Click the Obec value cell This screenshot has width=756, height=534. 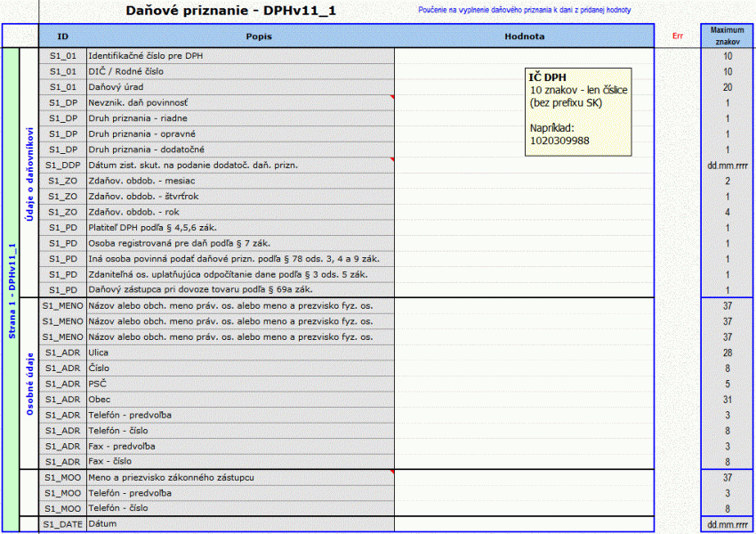click(x=524, y=400)
